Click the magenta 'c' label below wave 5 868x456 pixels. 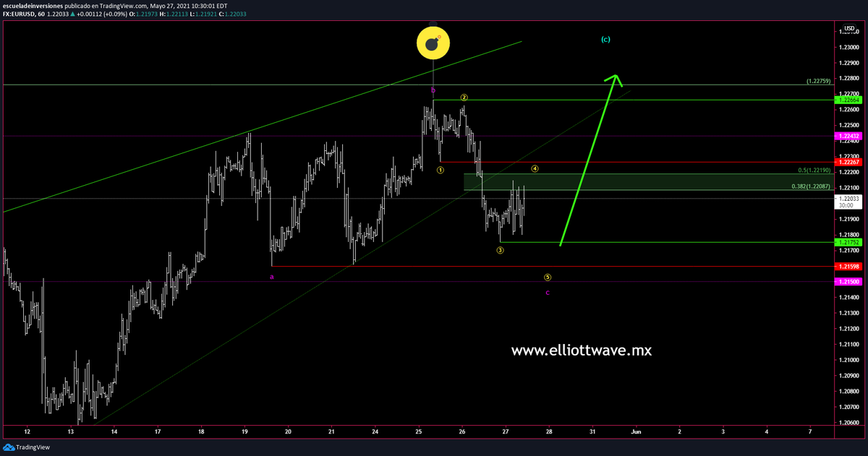548,293
